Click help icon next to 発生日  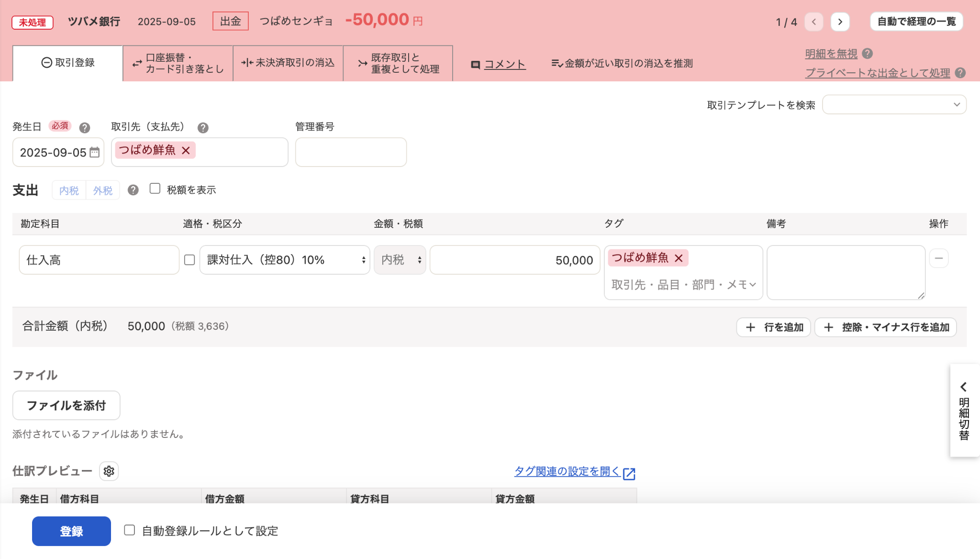(x=85, y=128)
